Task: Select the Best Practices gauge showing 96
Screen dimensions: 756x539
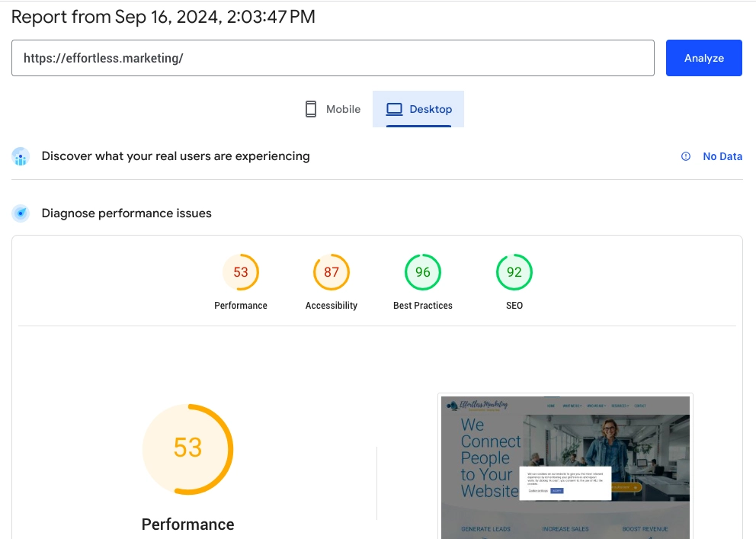Action: 423,272
